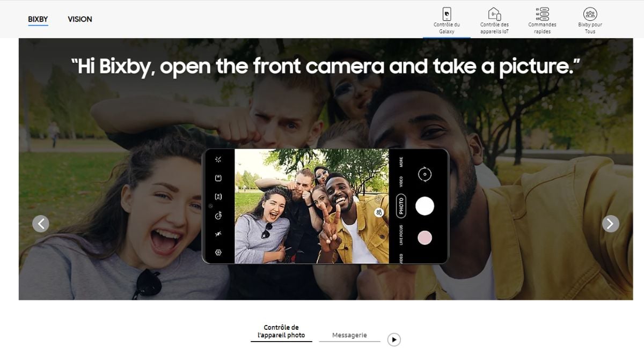
Task: Tap the wide-angle group selfie icon
Action: coord(379,213)
